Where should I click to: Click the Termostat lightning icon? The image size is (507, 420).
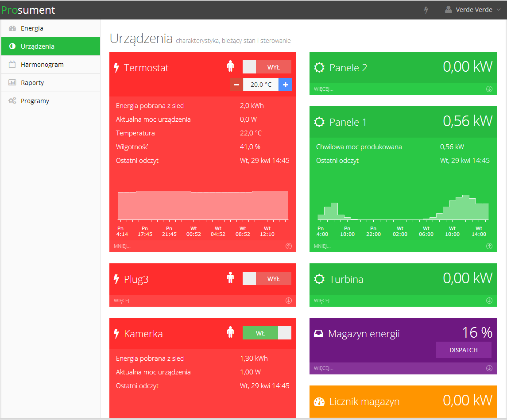pyautogui.click(x=117, y=68)
